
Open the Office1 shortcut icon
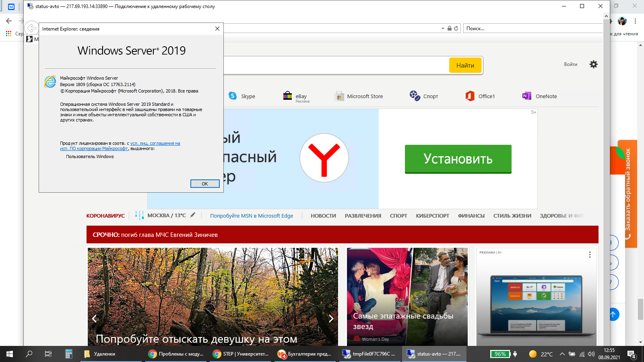pyautogui.click(x=470, y=96)
